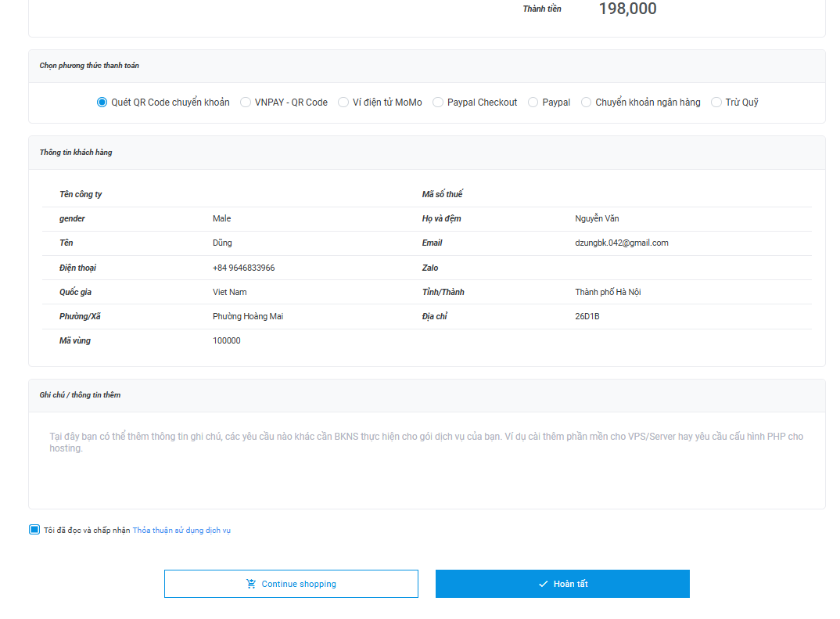The image size is (840, 619).
Task: Select Quét QR Code chuyển khoản payment option
Action: pyautogui.click(x=102, y=103)
